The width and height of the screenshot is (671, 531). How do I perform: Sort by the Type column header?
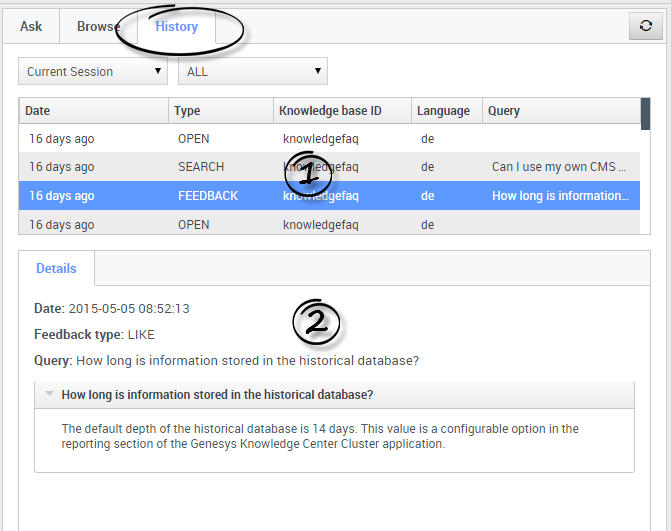click(220, 111)
